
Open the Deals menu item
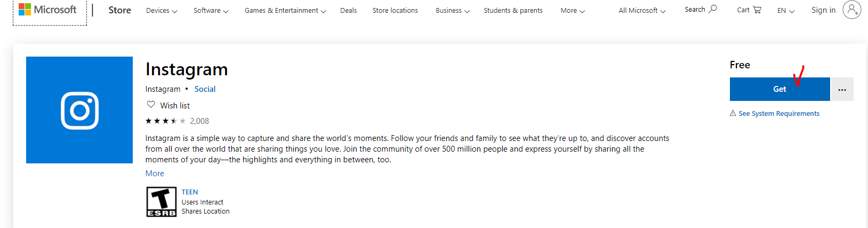[348, 10]
